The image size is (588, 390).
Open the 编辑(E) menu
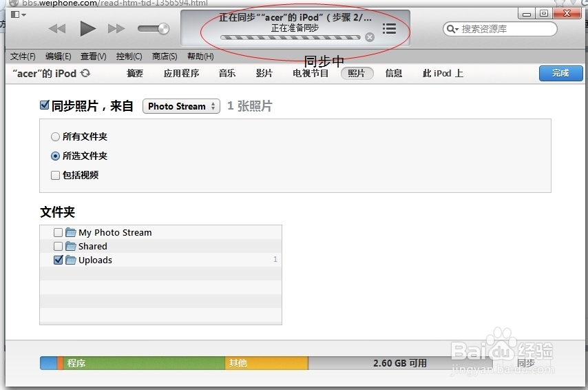click(58, 57)
